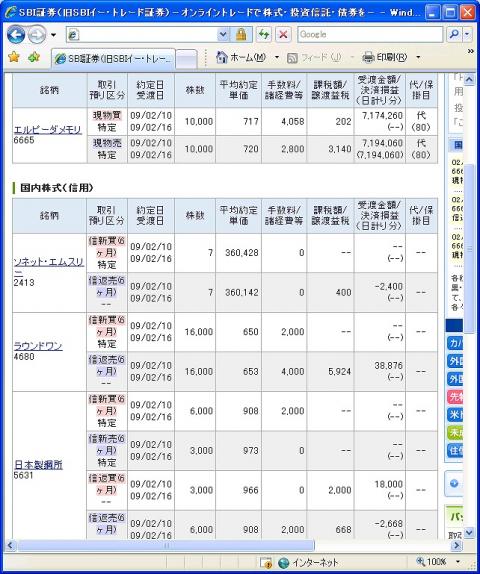
Task: Open the ラウンドワン stock link
Action: tap(38, 346)
